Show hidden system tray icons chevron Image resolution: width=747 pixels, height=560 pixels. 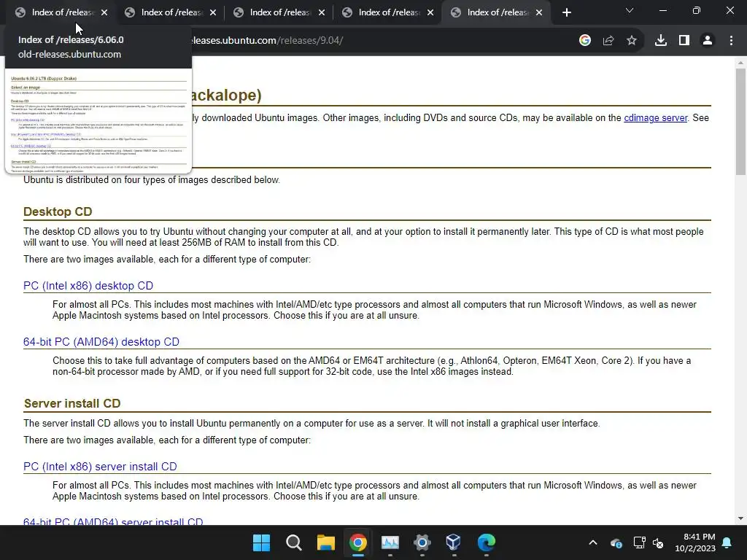coord(592,542)
